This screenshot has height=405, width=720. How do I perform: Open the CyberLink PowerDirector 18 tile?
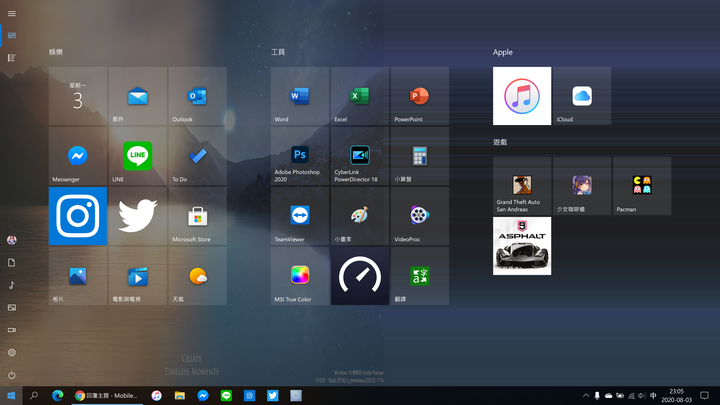point(360,156)
